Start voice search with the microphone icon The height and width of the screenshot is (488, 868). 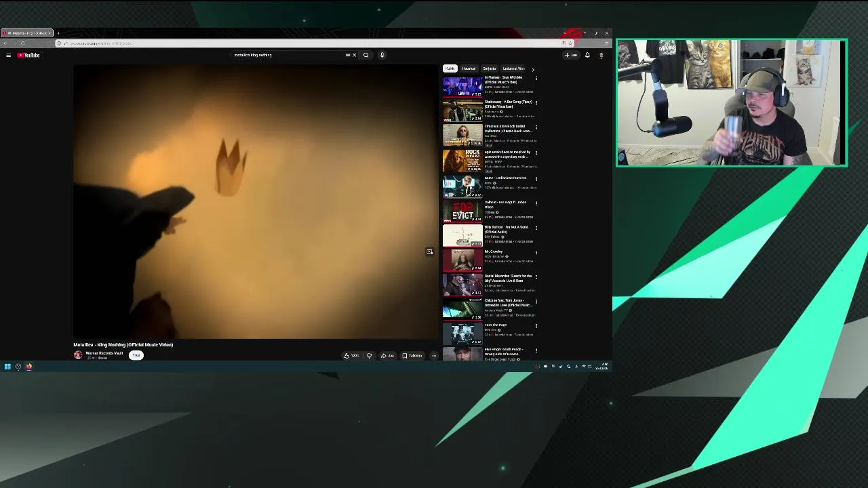click(382, 55)
